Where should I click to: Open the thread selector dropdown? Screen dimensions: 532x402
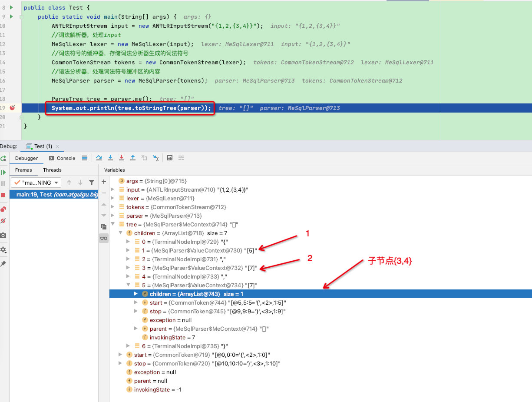tap(36, 183)
